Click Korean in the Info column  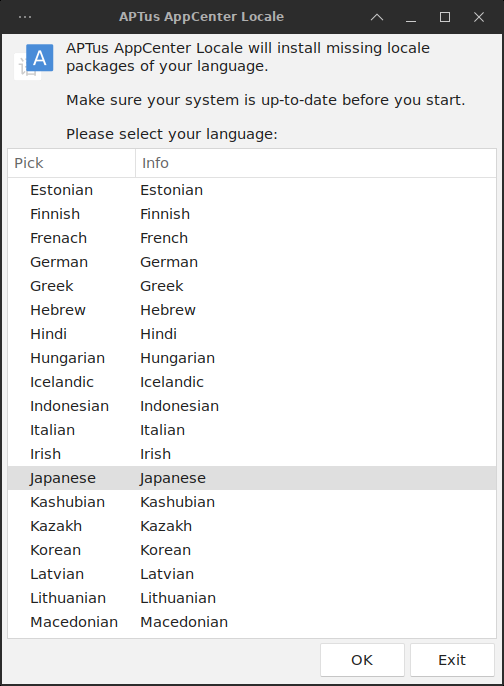(x=165, y=550)
